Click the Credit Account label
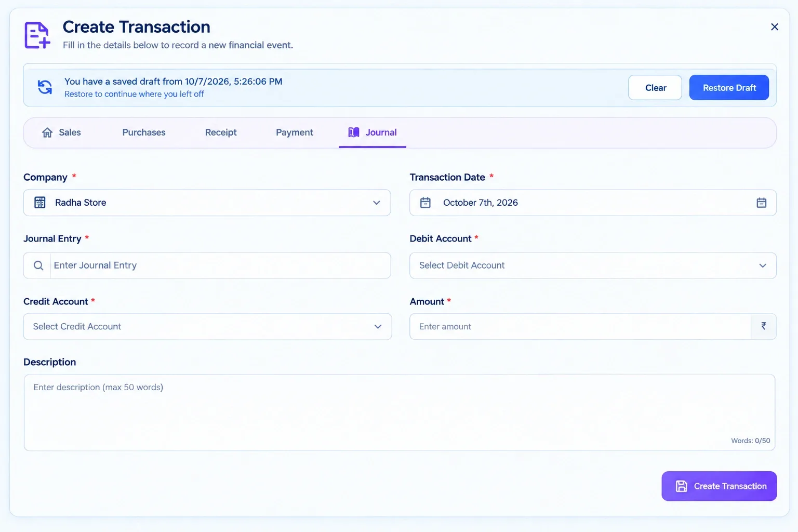 point(56,301)
